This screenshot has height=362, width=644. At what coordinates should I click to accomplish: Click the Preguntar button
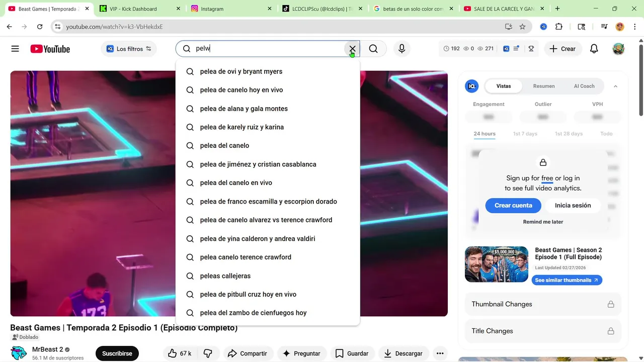click(301, 353)
